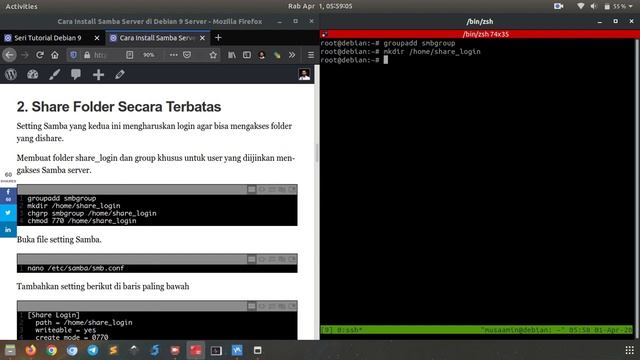
Task: Go back one page in Firefox
Action: click(x=9, y=55)
